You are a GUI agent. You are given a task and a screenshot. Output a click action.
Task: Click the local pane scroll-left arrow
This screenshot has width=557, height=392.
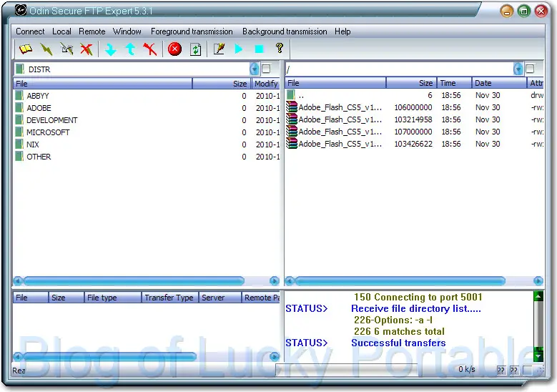click(x=19, y=281)
